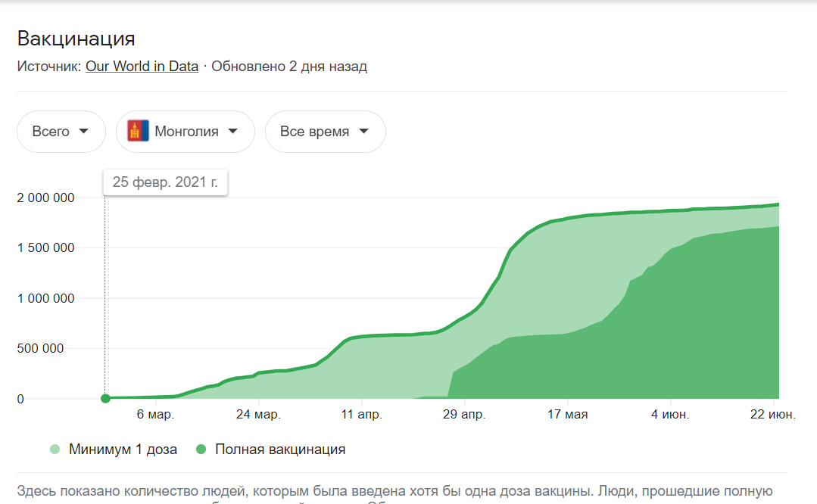Click the Mongolia flag icon
Viewport: 817px width, 504px height.
click(136, 131)
